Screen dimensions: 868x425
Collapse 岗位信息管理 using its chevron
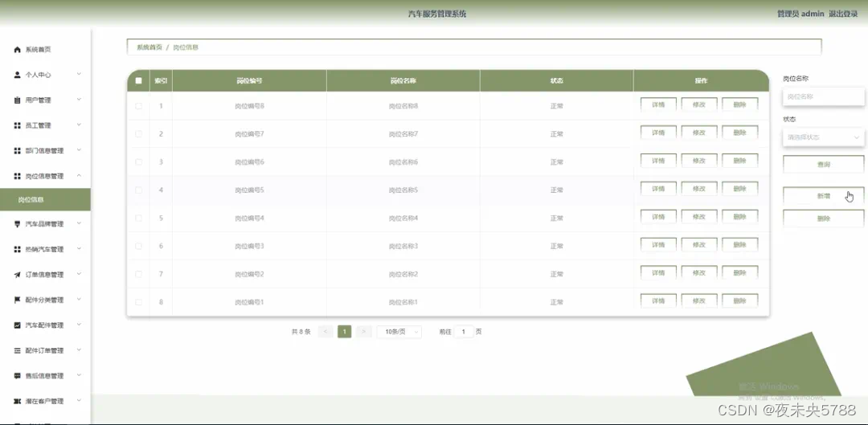tap(79, 175)
